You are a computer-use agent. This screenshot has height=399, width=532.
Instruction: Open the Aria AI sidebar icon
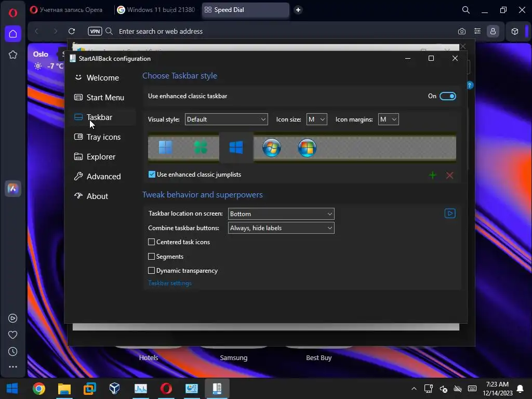click(13, 188)
